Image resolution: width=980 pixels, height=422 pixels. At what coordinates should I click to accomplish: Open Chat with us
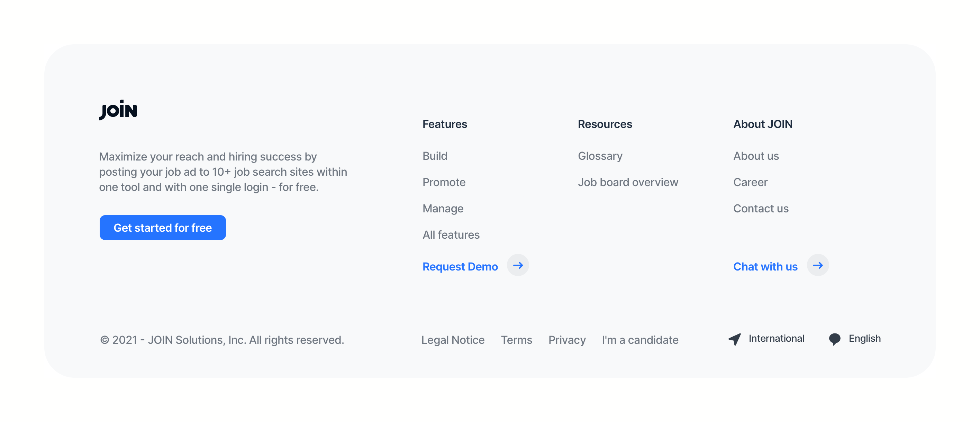765,266
